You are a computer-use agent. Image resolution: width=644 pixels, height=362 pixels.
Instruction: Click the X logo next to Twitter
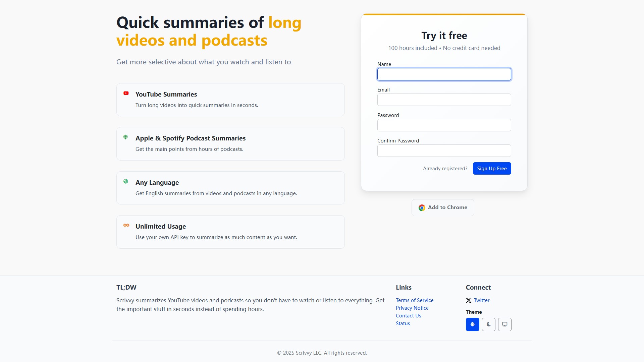click(x=469, y=300)
